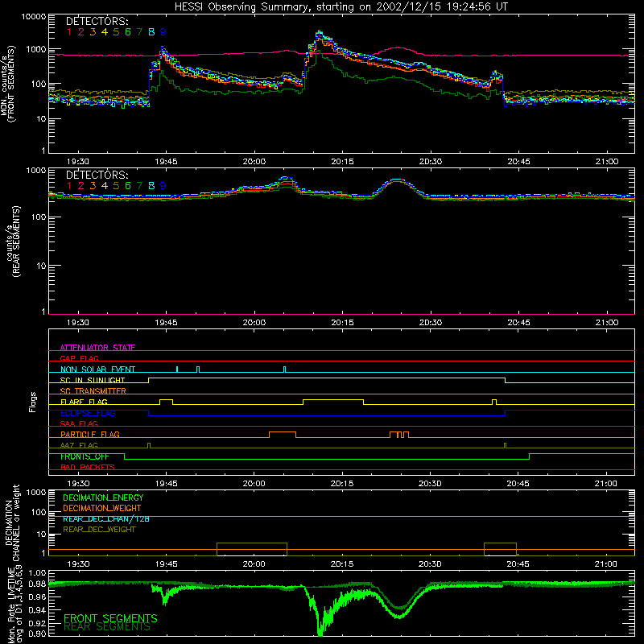The image size is (644, 644).
Task: Select 'DETECTORS:' heading in front segments plot
Action: point(97,22)
